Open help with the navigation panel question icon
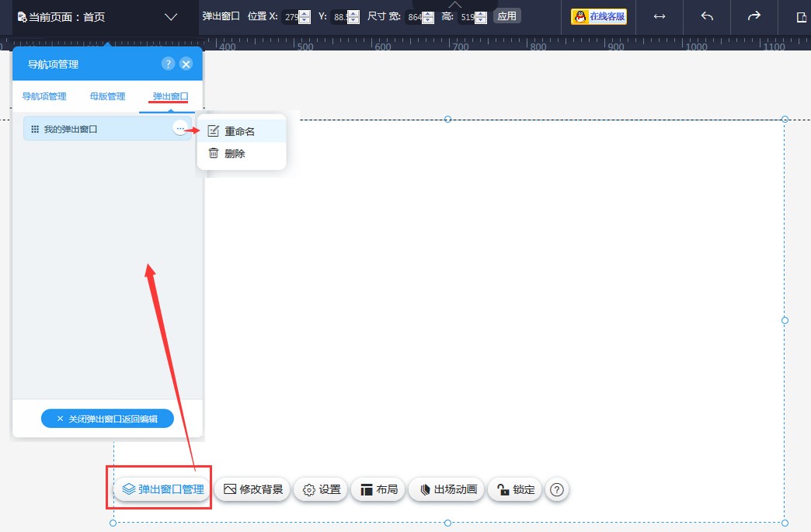 pos(168,64)
